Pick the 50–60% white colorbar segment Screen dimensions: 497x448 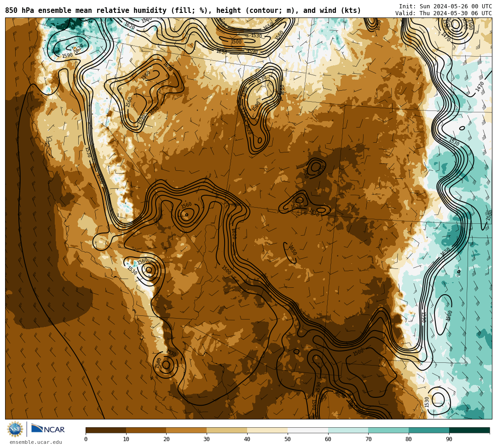308,430
